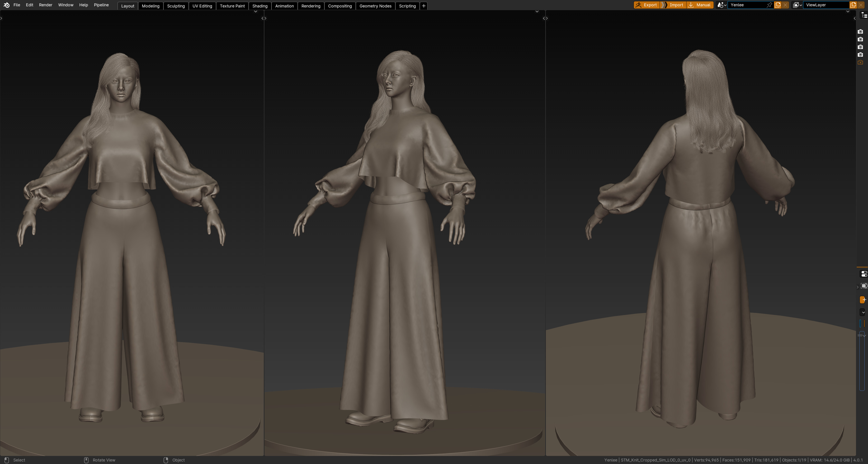Click new scene copy icon beside Yenlee
This screenshot has width=868, height=464.
[x=778, y=5]
